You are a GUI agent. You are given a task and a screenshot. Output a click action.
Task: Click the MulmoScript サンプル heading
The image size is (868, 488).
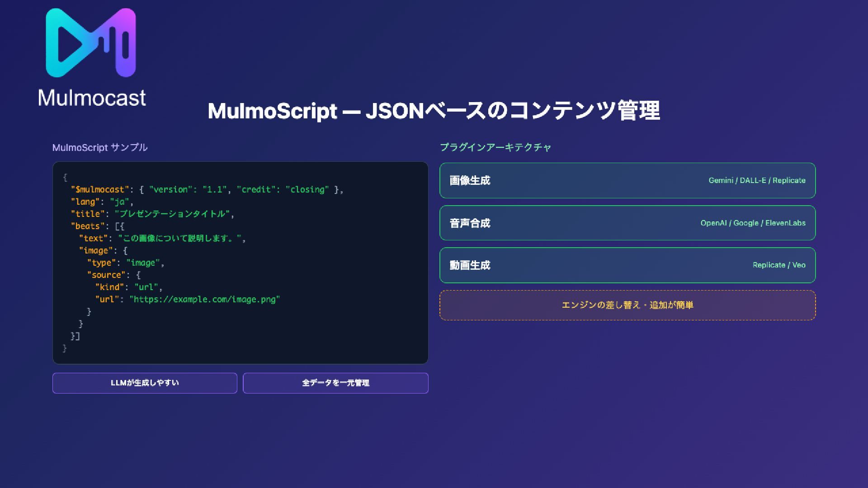pyautogui.click(x=100, y=147)
